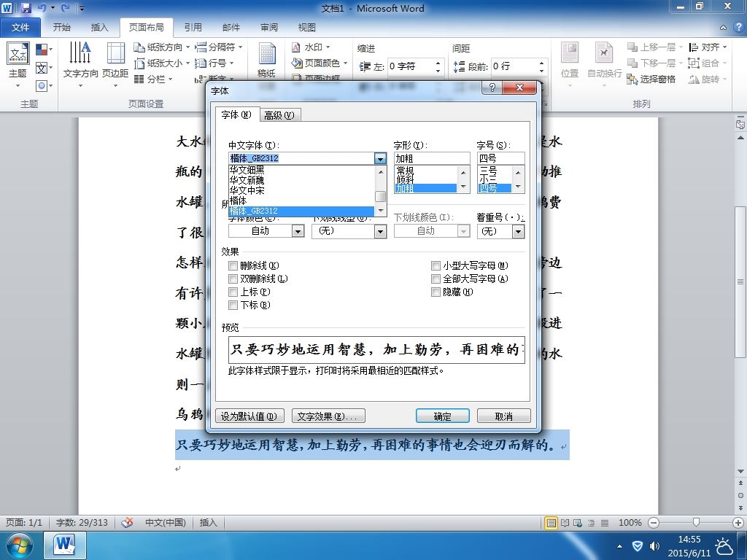Click 设为默认值 set as default button
This screenshot has height=560, width=747.
(x=249, y=416)
